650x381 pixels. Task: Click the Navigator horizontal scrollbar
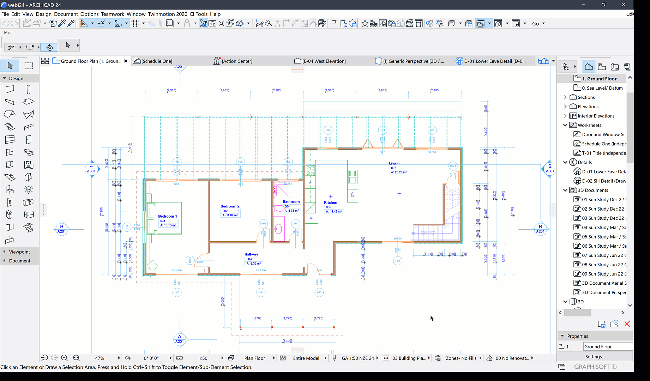click(x=577, y=313)
